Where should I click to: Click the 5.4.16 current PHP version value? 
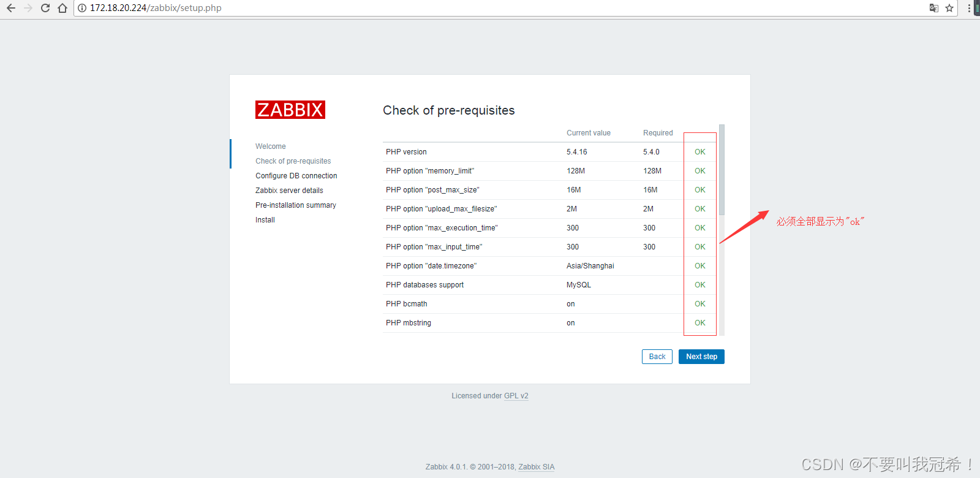point(577,152)
